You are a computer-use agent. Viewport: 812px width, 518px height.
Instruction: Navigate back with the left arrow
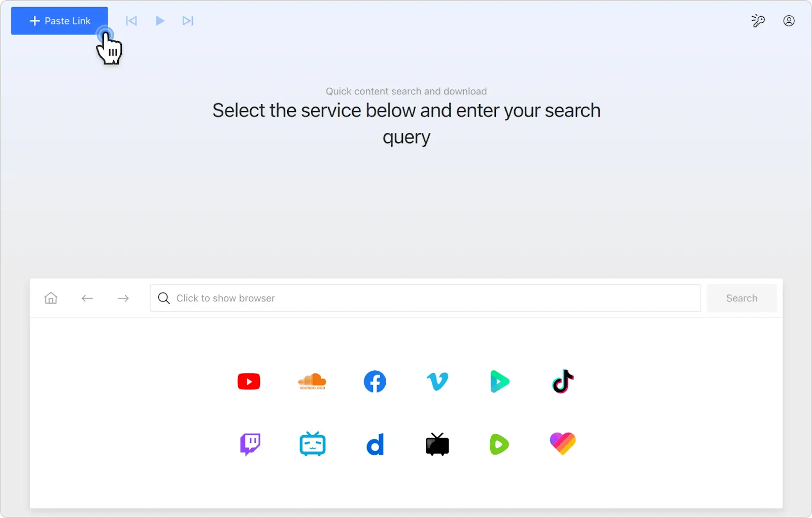click(87, 298)
